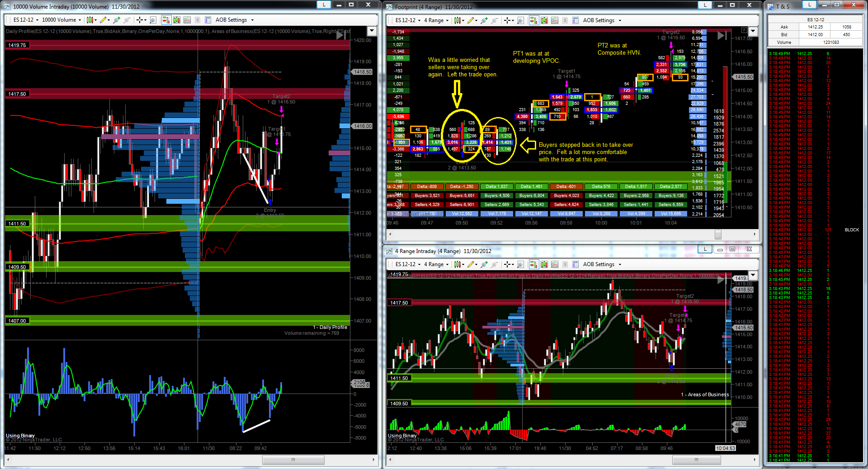Open the ES 12-12 instrument dropdown in 10000 Volume window

click(x=26, y=20)
